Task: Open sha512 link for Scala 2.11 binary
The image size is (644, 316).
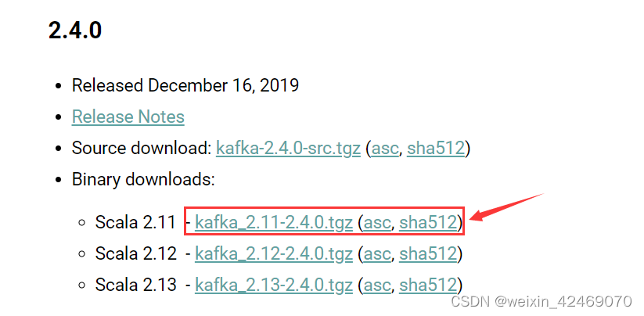Action: click(428, 222)
